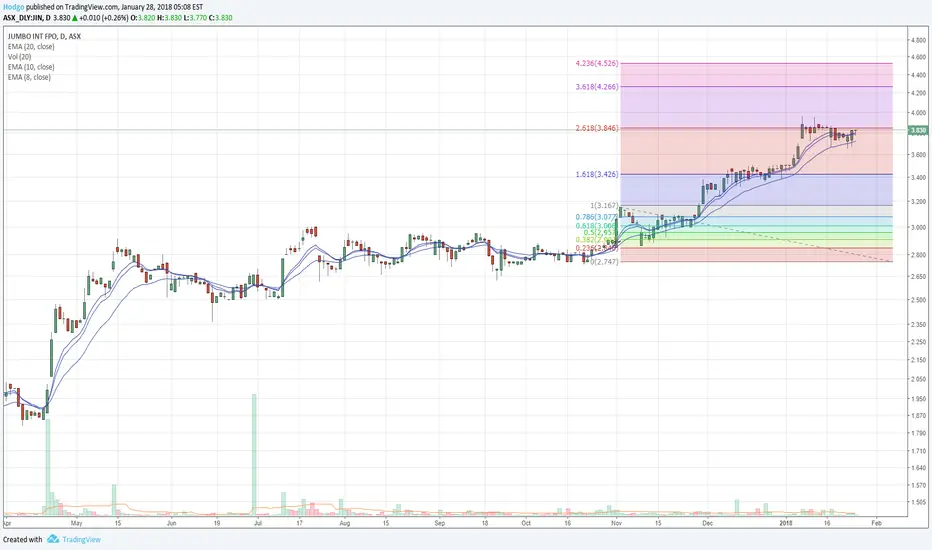The image size is (932, 550).
Task: Open the TradingView link beside Created with
Action: point(81,539)
